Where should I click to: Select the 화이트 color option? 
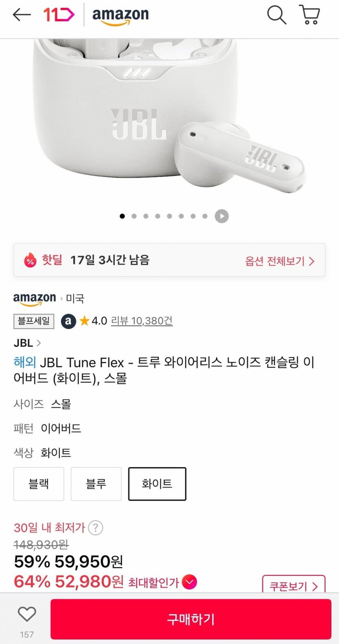pos(157,484)
